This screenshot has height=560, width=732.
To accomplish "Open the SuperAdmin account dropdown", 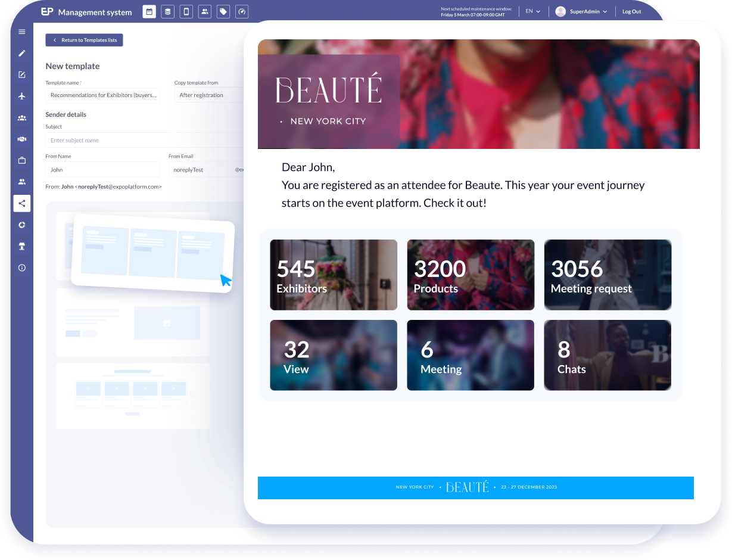I will pos(581,11).
